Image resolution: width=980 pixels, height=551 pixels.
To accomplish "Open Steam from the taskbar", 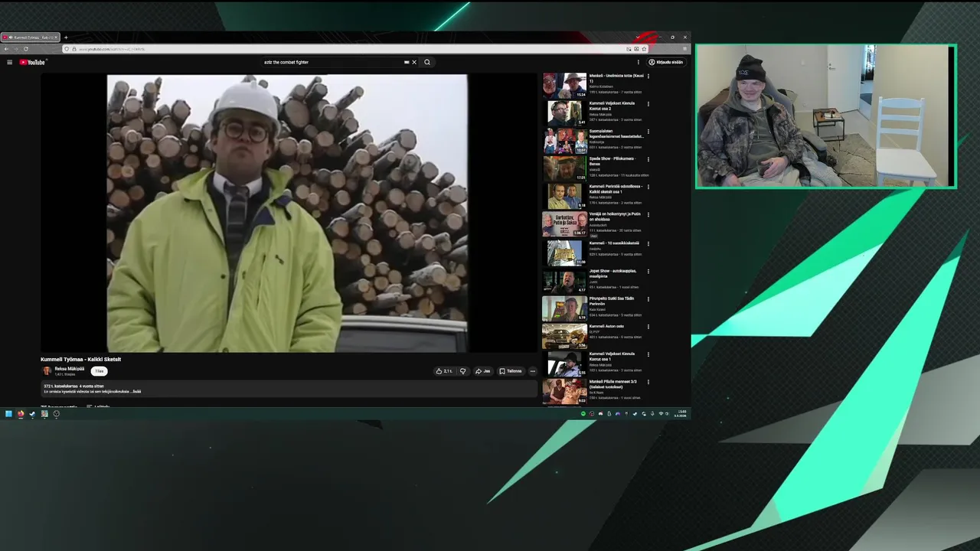I will (x=32, y=414).
